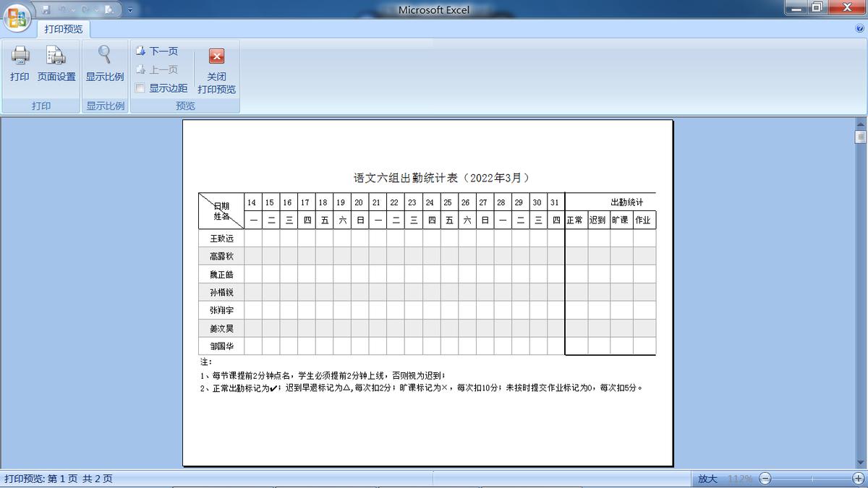Click the Save icon in Quick Access Toolbar

46,9
